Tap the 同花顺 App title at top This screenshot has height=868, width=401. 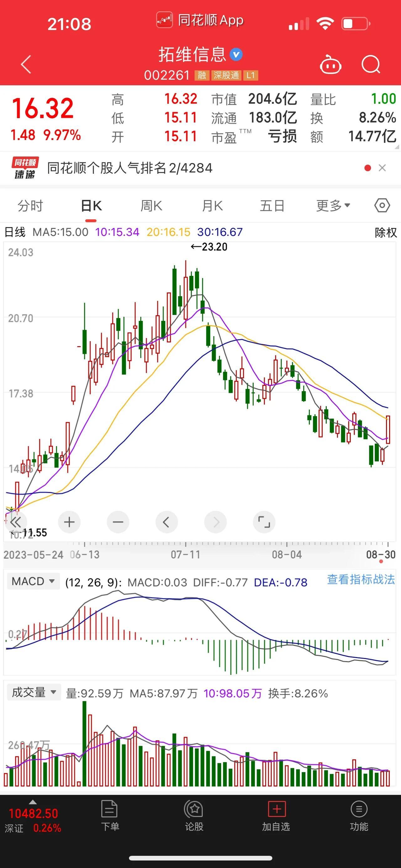tap(200, 20)
